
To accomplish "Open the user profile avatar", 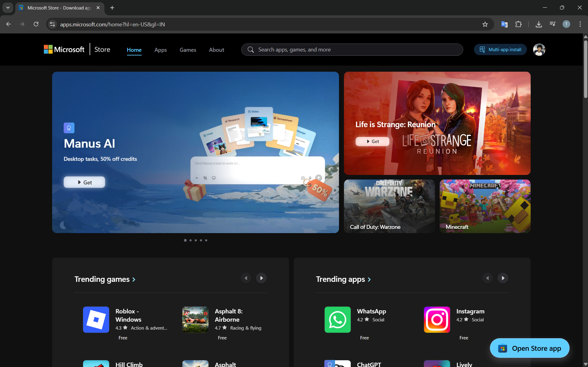I will pos(539,50).
